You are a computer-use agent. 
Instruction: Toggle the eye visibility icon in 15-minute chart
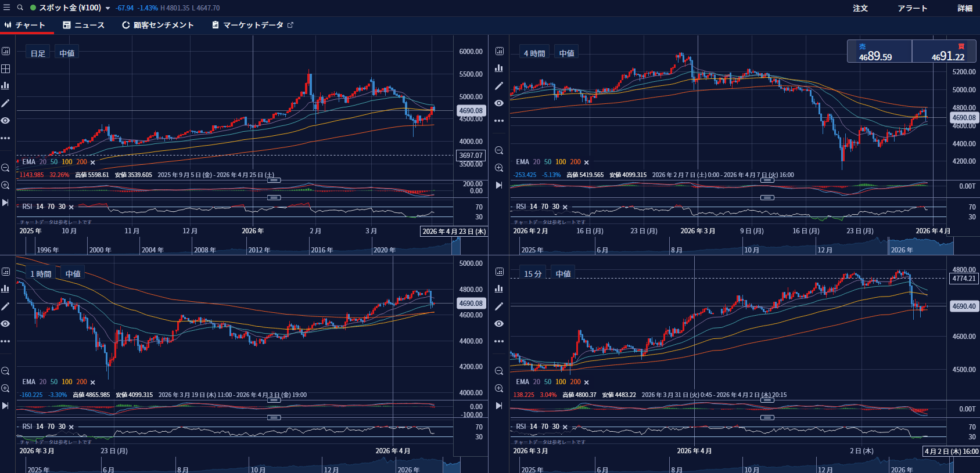coord(499,324)
